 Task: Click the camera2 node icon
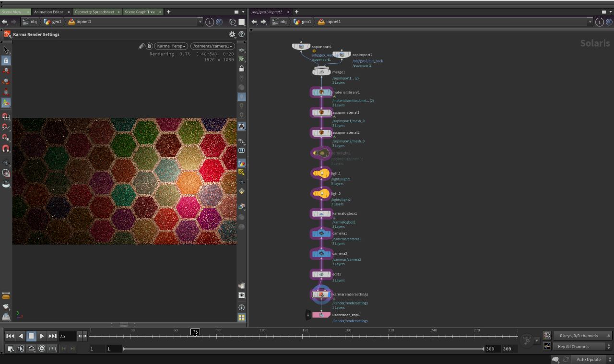pyautogui.click(x=321, y=254)
